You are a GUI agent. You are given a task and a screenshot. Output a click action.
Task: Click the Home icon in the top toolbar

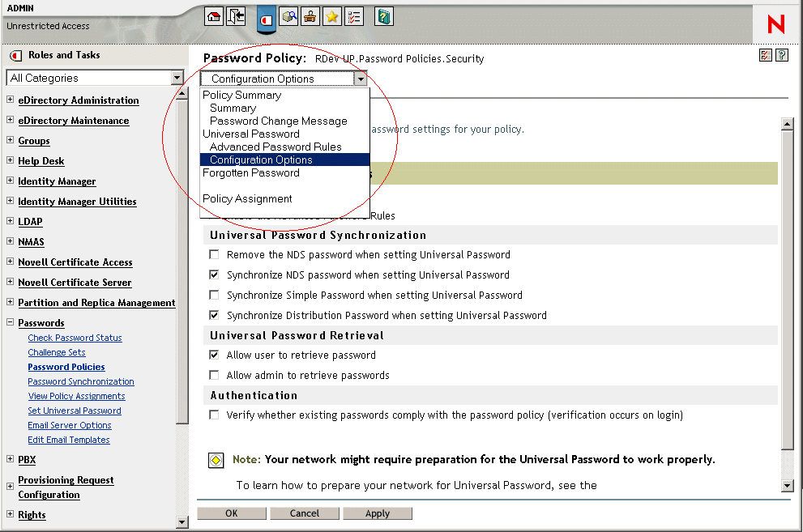click(x=214, y=16)
